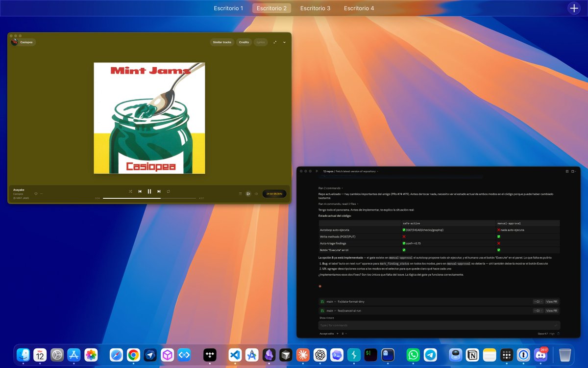Click the "12 repos" breadcrumb
The width and height of the screenshot is (588, 368).
328,171
